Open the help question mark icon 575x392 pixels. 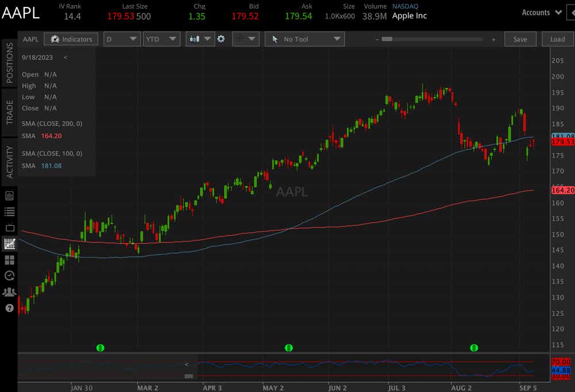10,308
